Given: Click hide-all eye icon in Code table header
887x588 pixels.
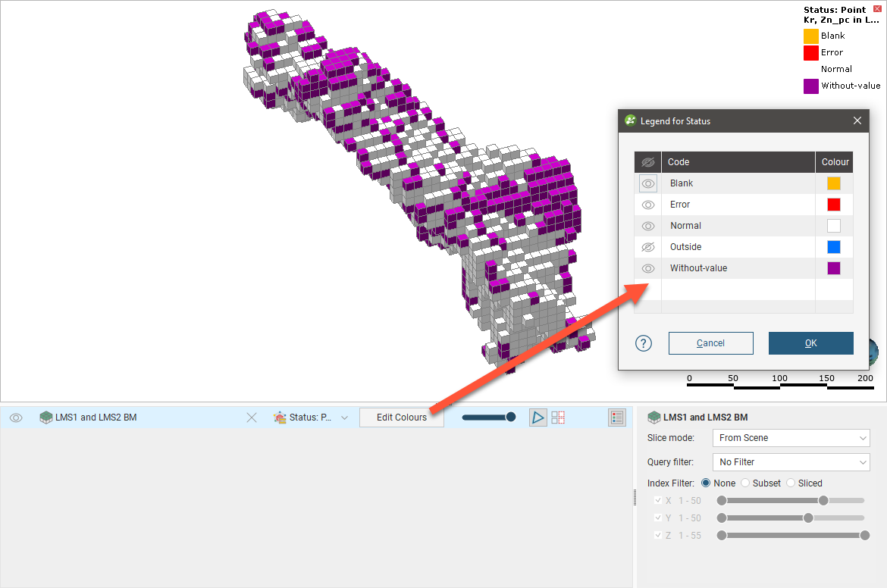Looking at the screenshot, I should (x=647, y=162).
